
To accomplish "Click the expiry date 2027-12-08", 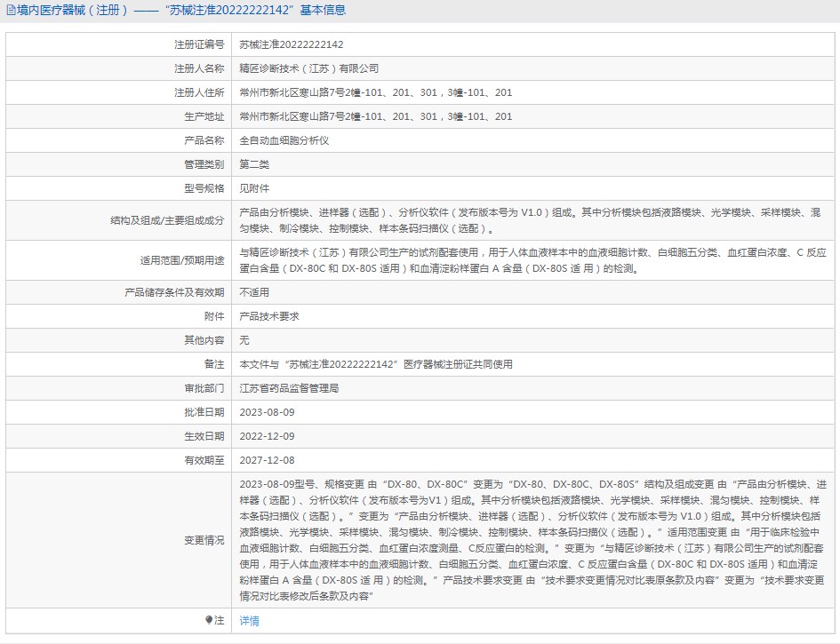I will click(x=267, y=460).
